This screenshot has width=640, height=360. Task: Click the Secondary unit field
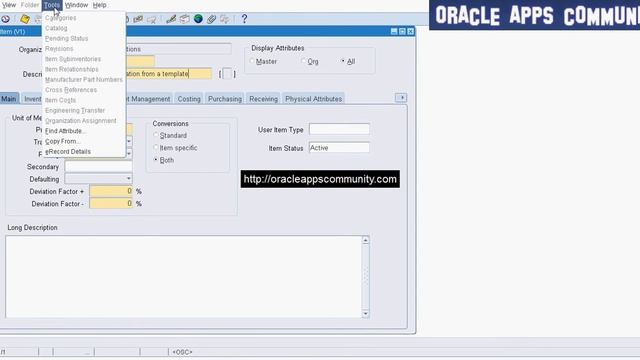coord(98,167)
